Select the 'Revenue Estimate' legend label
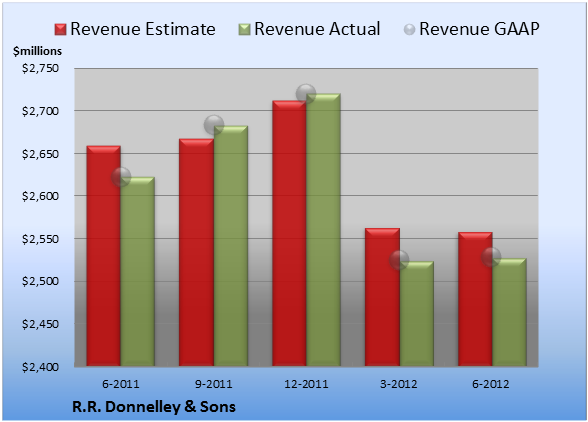 pos(143,29)
